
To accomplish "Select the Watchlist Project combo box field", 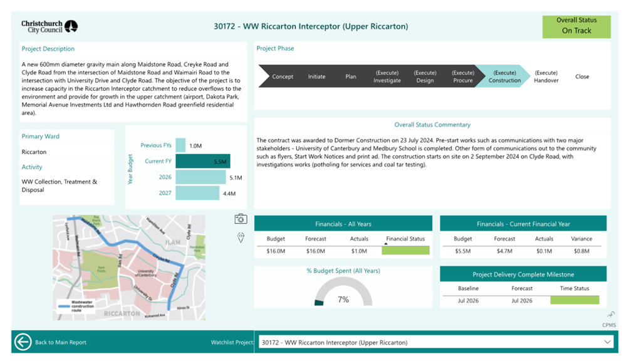I will [x=435, y=342].
